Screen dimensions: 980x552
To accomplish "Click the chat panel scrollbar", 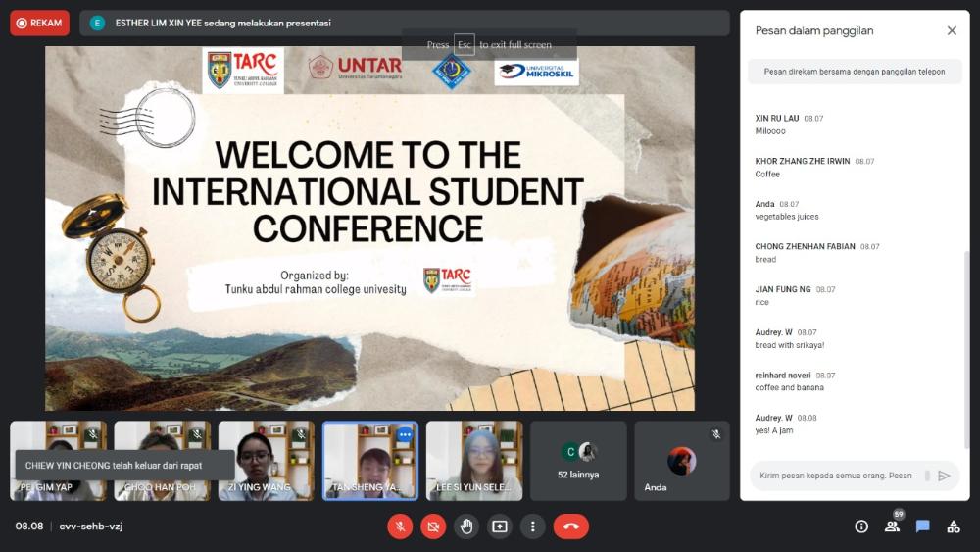I will (x=968, y=343).
